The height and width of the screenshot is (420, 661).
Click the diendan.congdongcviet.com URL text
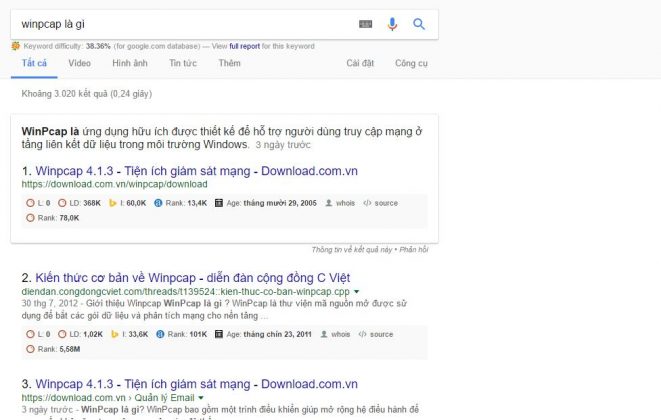[x=185, y=292]
